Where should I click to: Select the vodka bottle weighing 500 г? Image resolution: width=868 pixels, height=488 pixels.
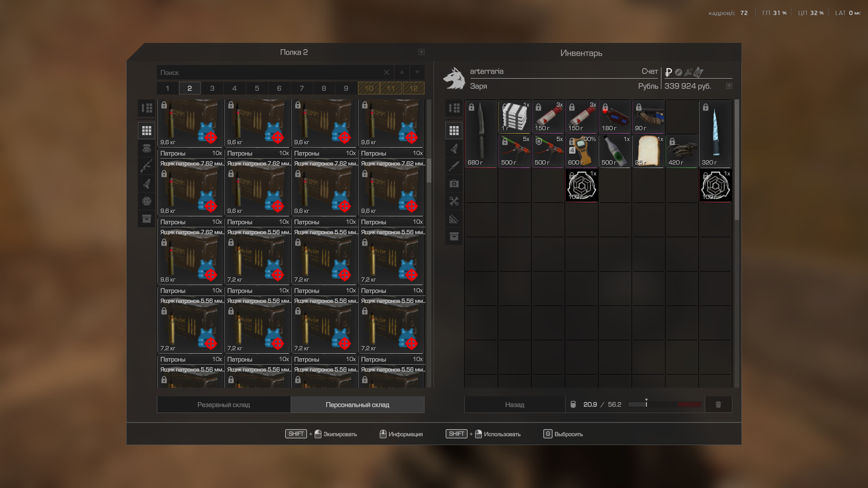point(615,151)
